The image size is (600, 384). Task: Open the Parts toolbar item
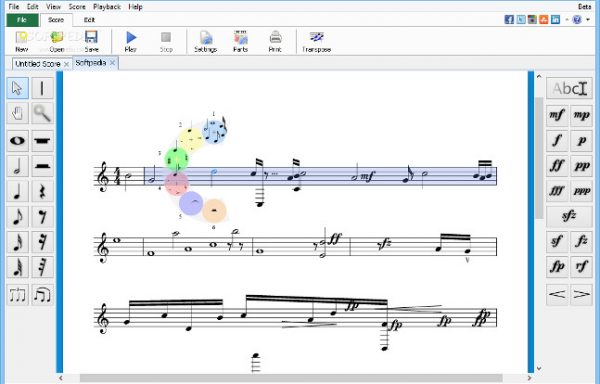(240, 42)
